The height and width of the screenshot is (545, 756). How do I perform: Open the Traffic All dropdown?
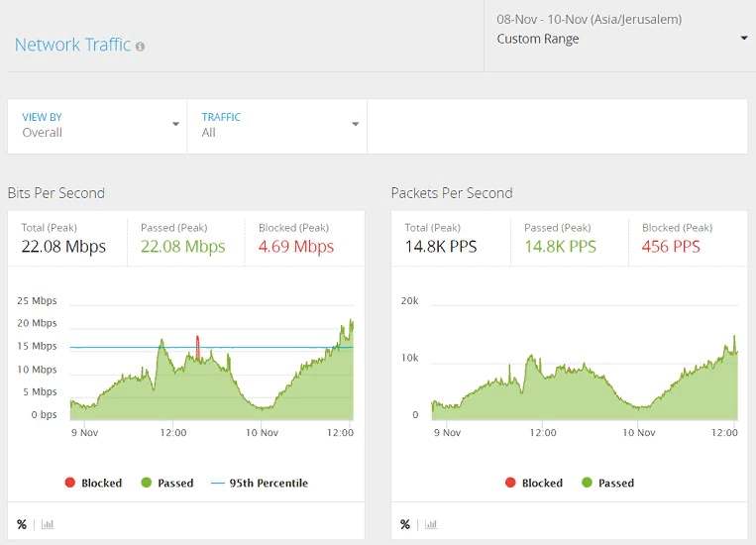(x=276, y=125)
